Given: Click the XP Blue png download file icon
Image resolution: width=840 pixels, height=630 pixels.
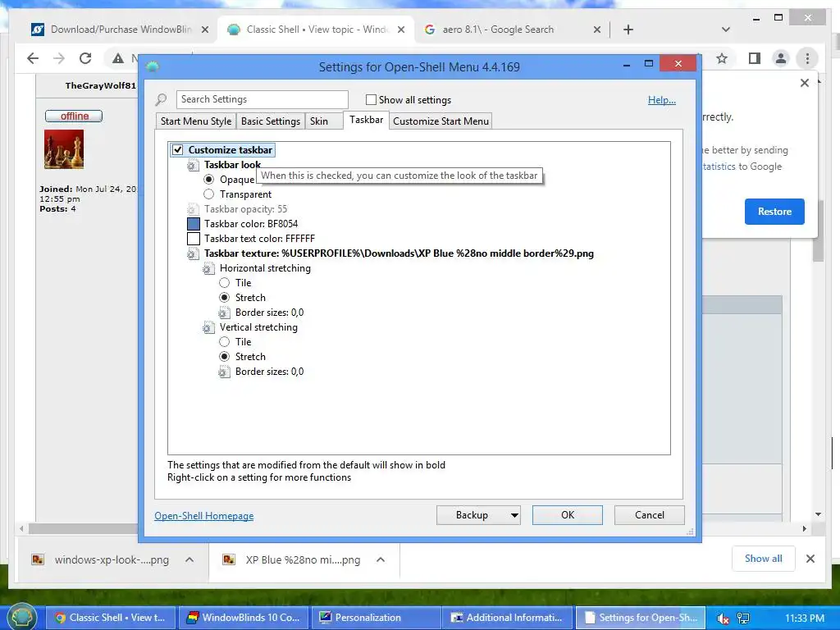Looking at the screenshot, I should coord(229,559).
